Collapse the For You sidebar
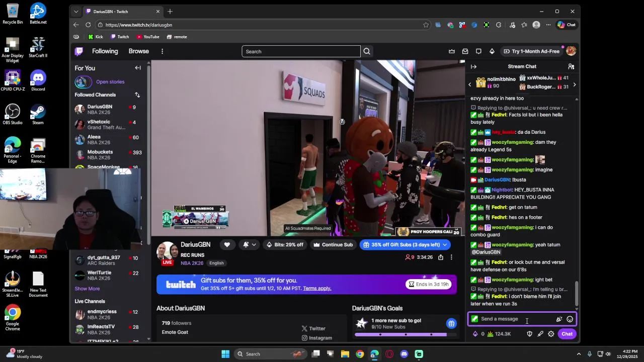The width and height of the screenshot is (644, 362). coord(138,68)
